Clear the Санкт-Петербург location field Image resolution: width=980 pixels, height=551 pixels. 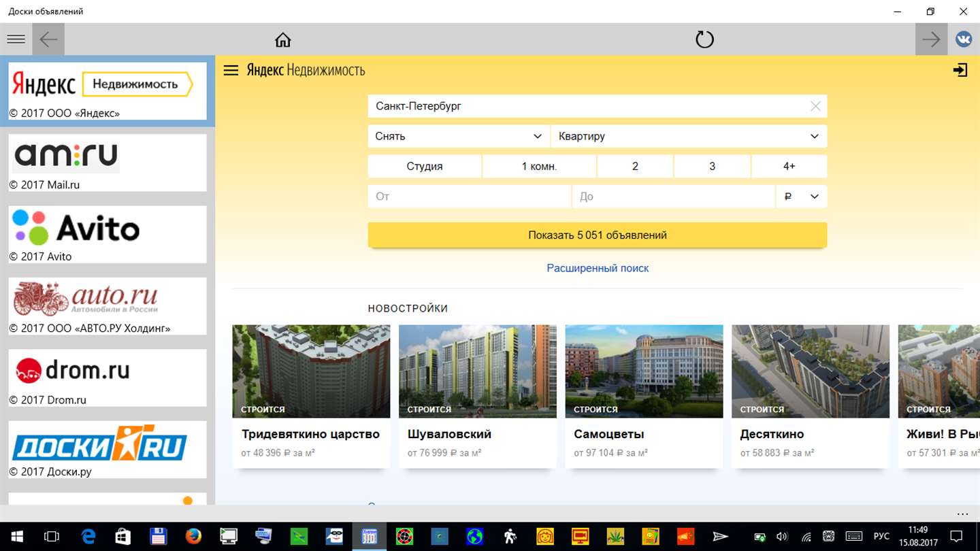(815, 106)
